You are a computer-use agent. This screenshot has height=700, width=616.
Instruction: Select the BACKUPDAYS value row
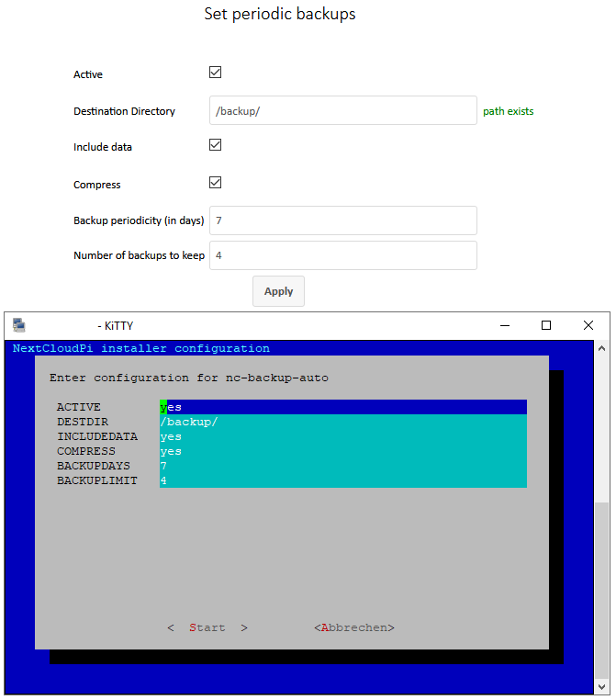342,466
